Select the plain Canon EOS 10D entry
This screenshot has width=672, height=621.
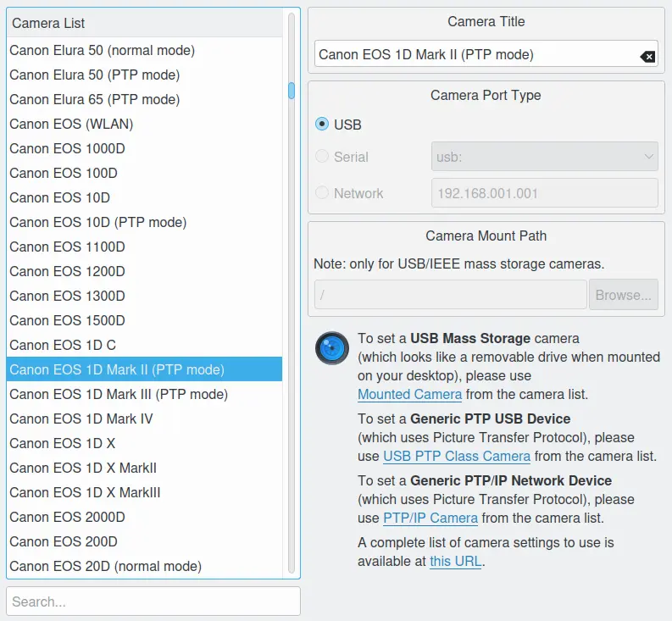144,197
